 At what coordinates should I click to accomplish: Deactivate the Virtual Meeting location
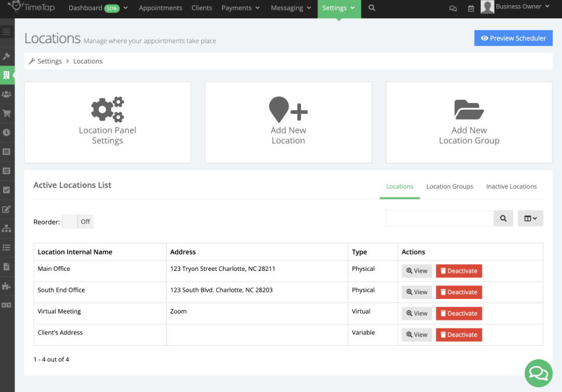pos(459,313)
